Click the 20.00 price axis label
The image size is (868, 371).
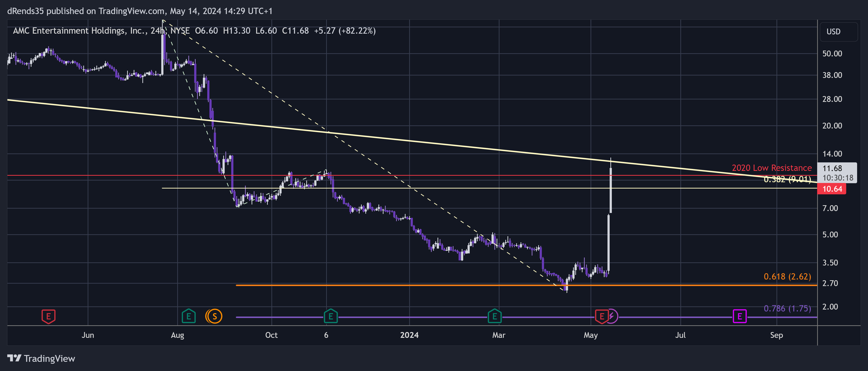point(832,126)
